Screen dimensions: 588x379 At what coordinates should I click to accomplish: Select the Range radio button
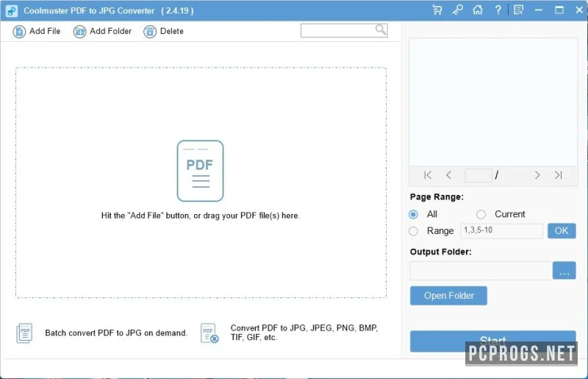tap(413, 230)
